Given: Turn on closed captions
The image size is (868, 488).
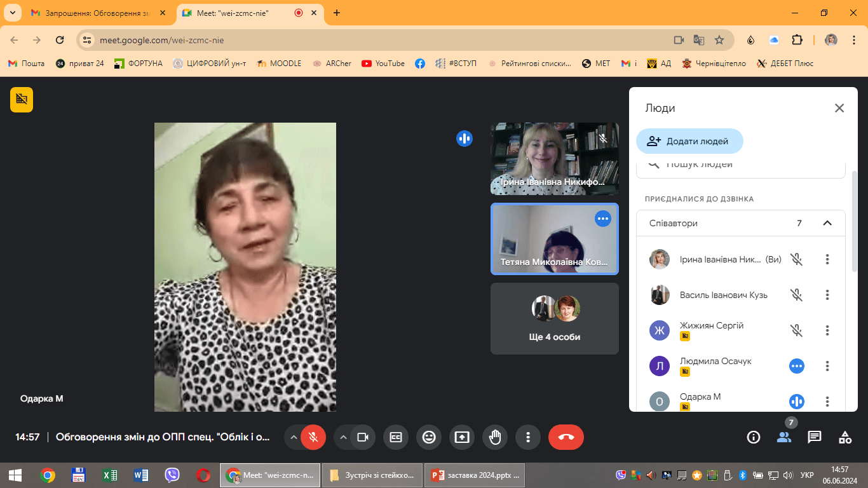Looking at the screenshot, I should 396,437.
